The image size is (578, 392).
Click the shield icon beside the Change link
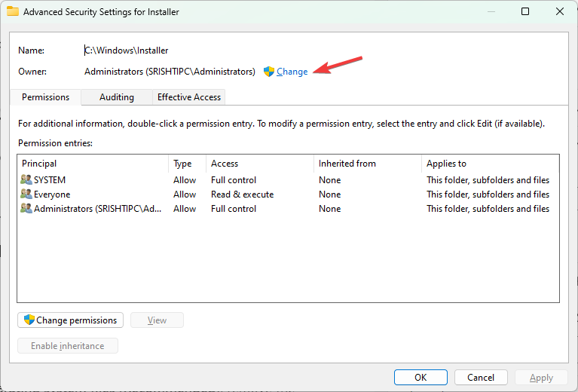(269, 72)
